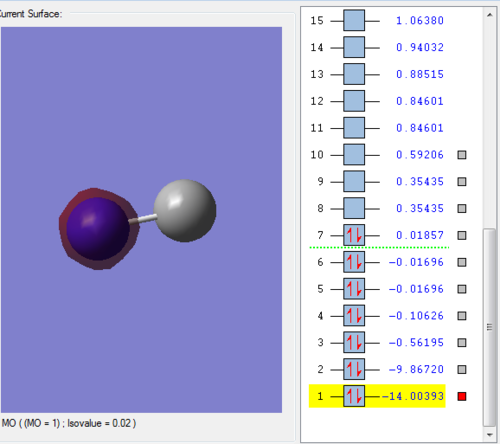Select energy value 0.01857
Screen dimensions: 500x444
pos(420,235)
